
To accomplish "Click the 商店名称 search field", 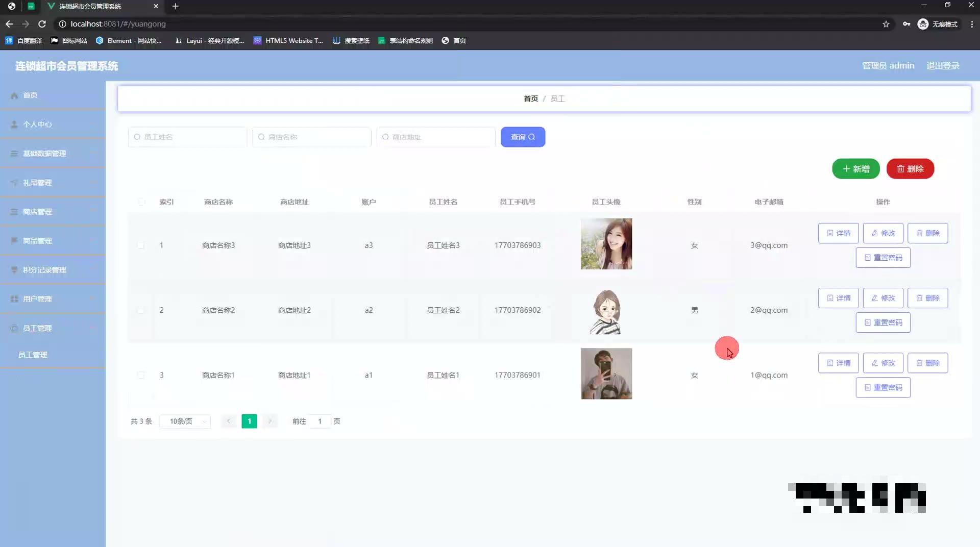I will click(311, 137).
